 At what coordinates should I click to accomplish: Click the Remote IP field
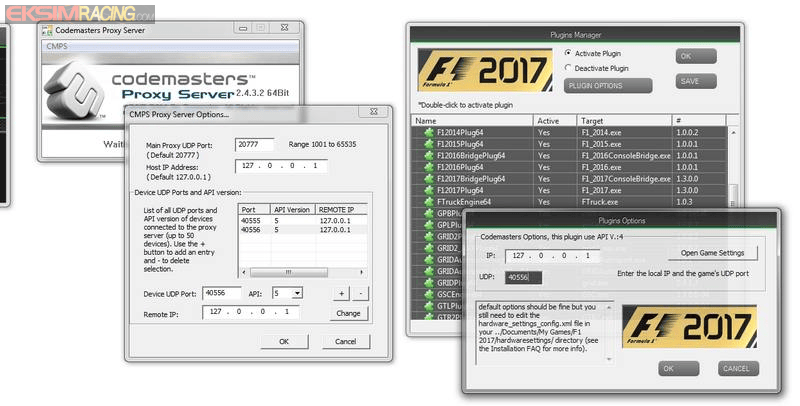251,312
